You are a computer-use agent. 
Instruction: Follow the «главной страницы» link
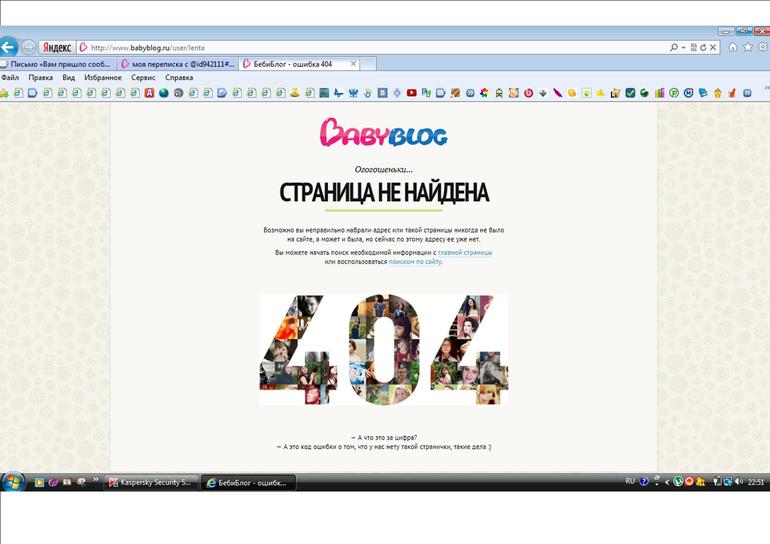tap(465, 252)
